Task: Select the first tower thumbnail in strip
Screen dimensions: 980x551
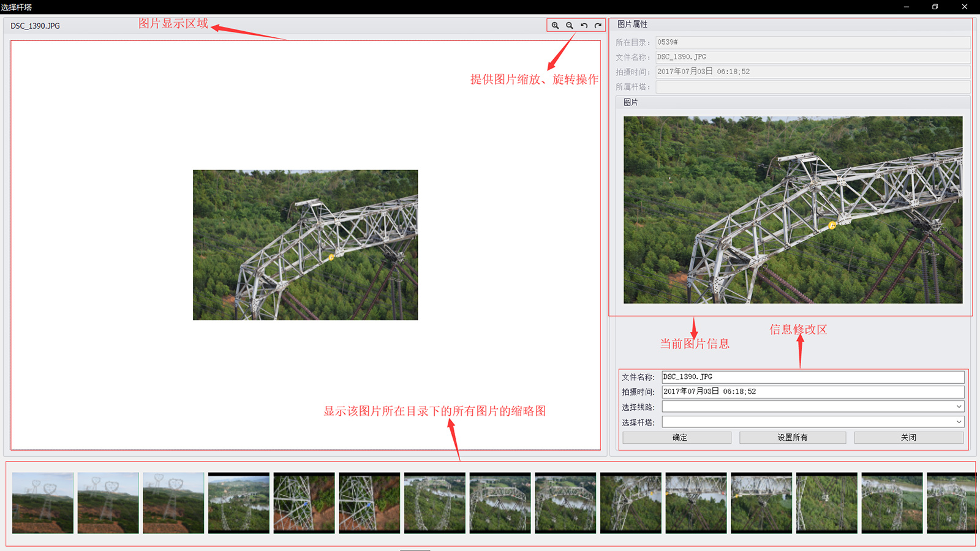Action: point(43,503)
